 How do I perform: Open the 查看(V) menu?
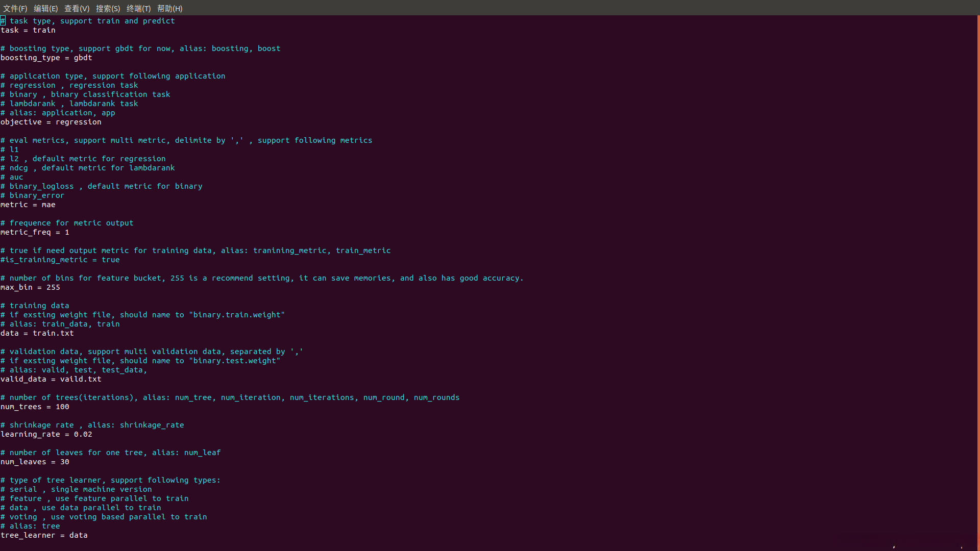(x=77, y=8)
